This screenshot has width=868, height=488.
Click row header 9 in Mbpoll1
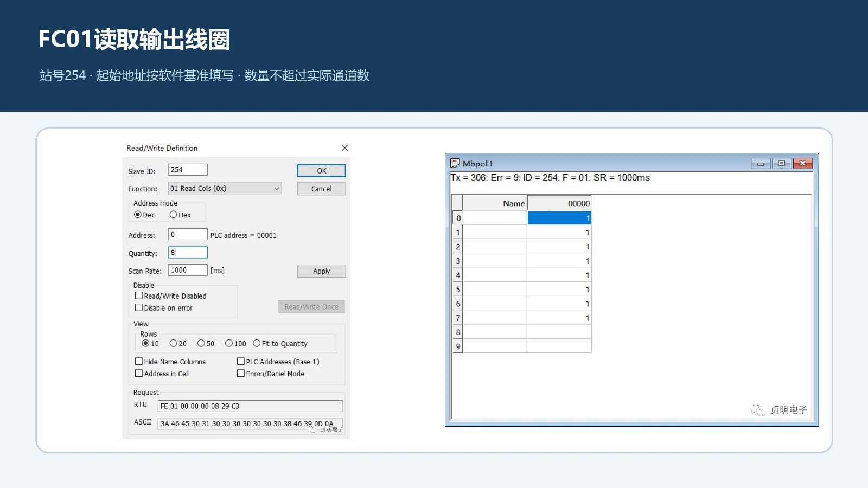click(457, 346)
